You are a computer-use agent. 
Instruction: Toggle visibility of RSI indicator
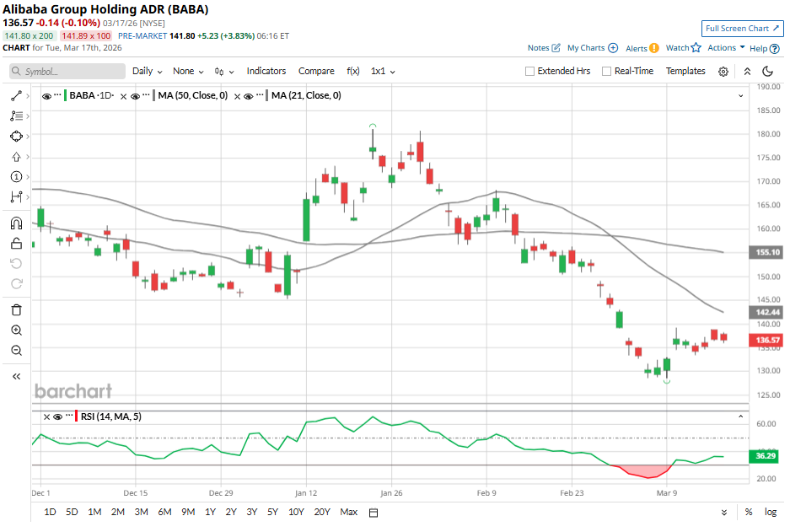(57, 416)
